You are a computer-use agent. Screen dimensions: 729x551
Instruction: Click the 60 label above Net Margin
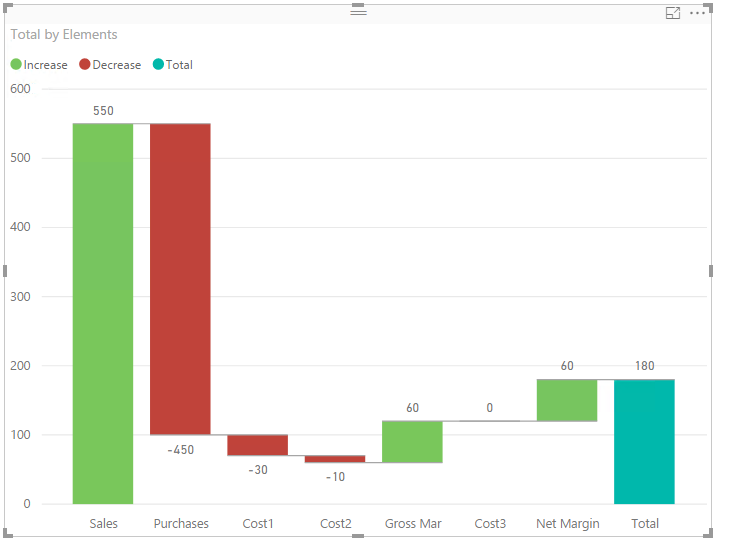tap(567, 366)
